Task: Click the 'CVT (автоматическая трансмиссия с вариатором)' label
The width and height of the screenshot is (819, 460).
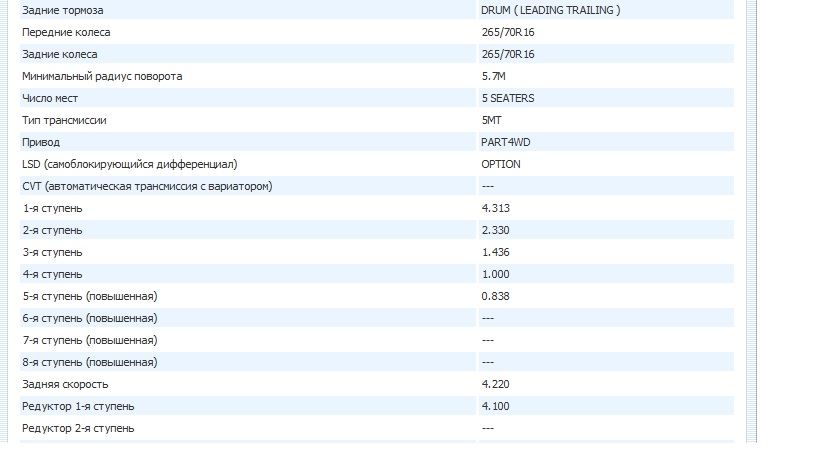Action: click(146, 186)
